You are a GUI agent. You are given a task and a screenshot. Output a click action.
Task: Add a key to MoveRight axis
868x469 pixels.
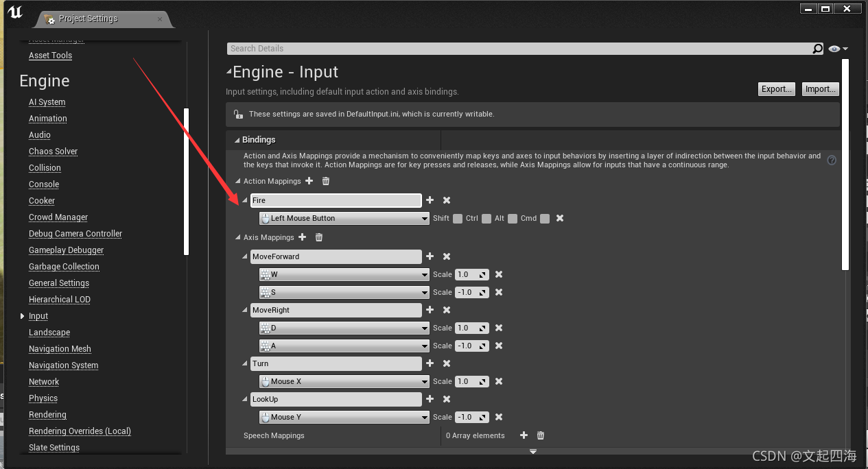pos(430,310)
